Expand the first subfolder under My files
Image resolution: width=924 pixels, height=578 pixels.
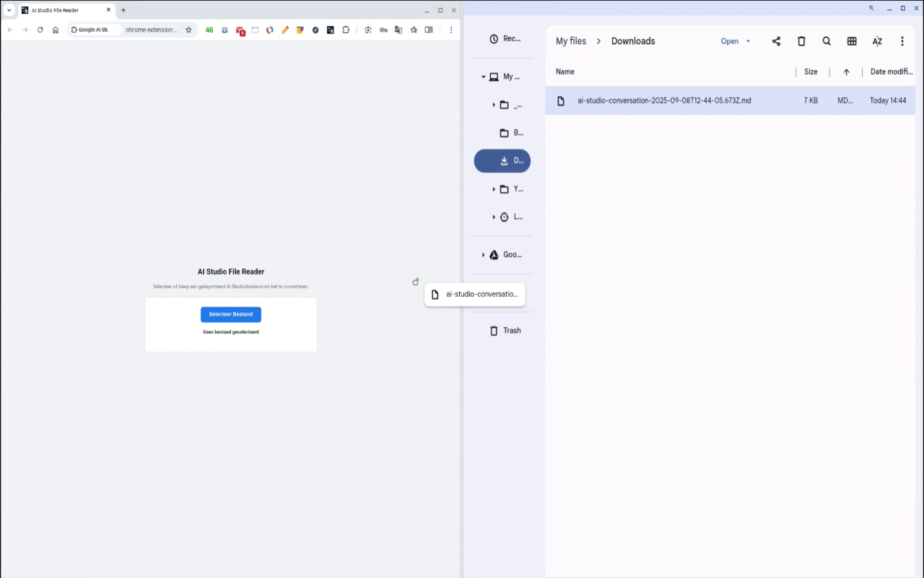pyautogui.click(x=494, y=105)
